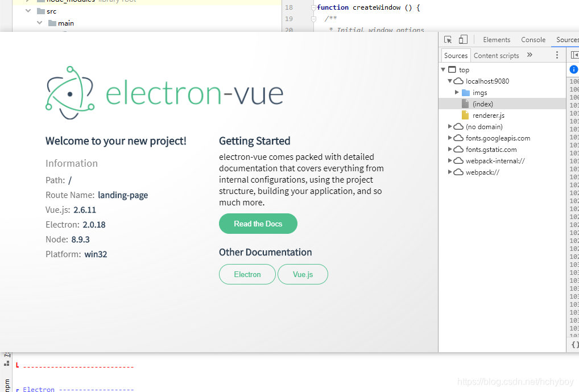Click the Electron version '2.0.18'

tap(94, 225)
